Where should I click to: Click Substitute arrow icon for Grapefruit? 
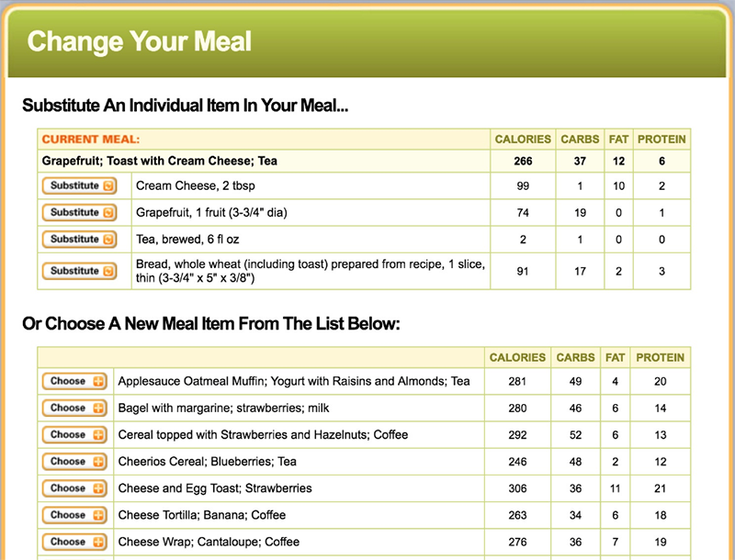[x=108, y=213]
